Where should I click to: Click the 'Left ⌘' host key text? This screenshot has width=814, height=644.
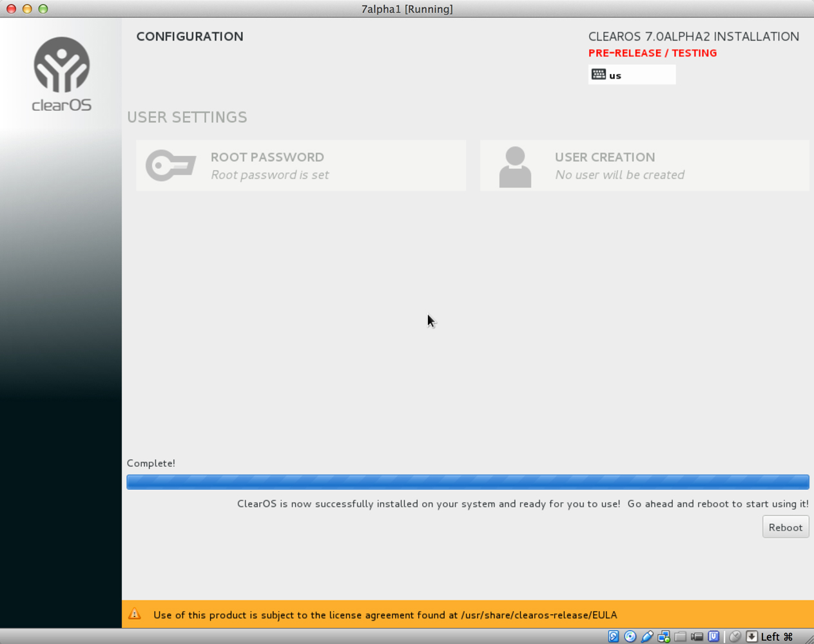(777, 636)
